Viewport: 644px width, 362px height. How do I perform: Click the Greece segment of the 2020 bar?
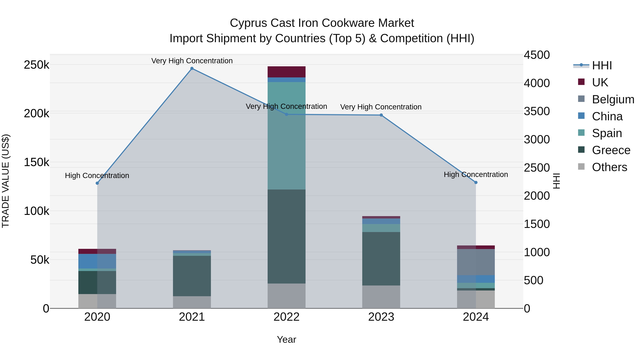point(97,283)
